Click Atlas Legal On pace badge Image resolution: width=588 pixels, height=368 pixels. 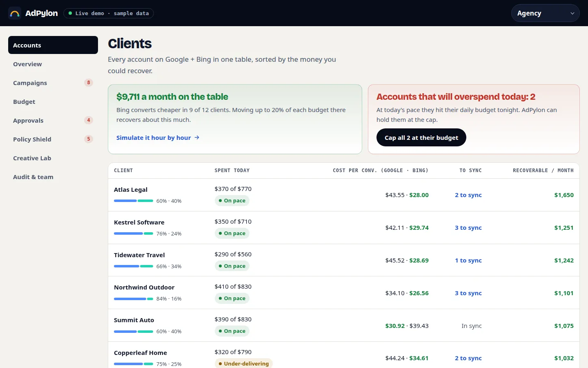coord(232,201)
